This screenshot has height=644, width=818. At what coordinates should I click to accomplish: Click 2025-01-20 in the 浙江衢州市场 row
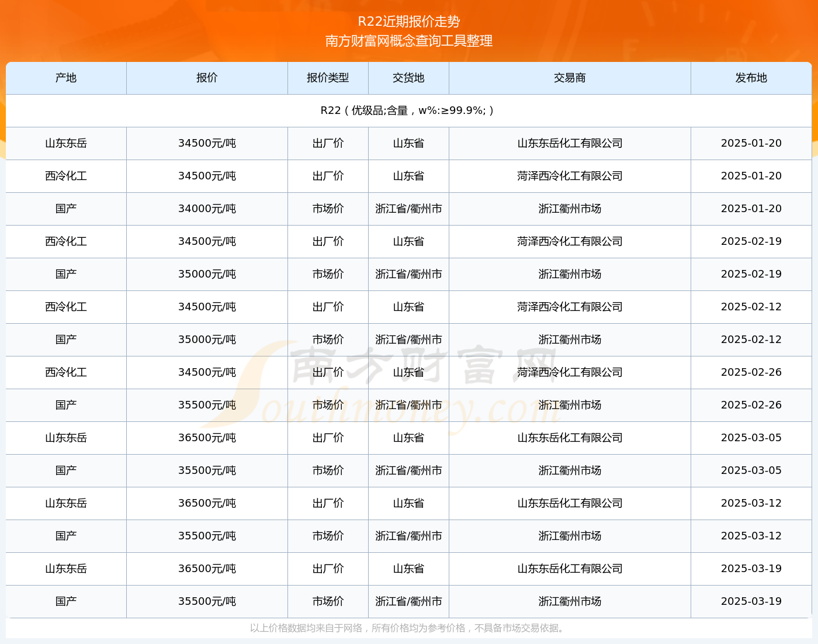[x=751, y=209]
